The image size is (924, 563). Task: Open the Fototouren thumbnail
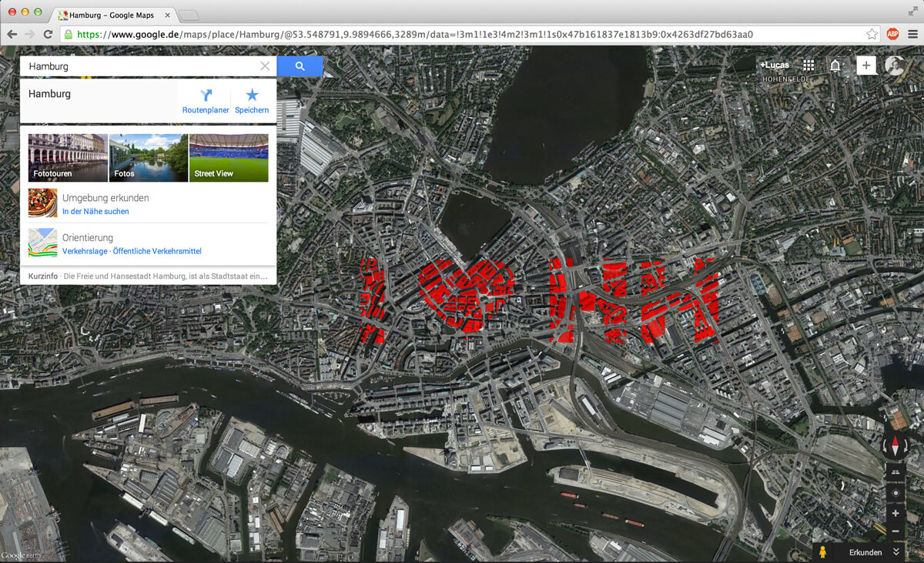click(x=68, y=158)
